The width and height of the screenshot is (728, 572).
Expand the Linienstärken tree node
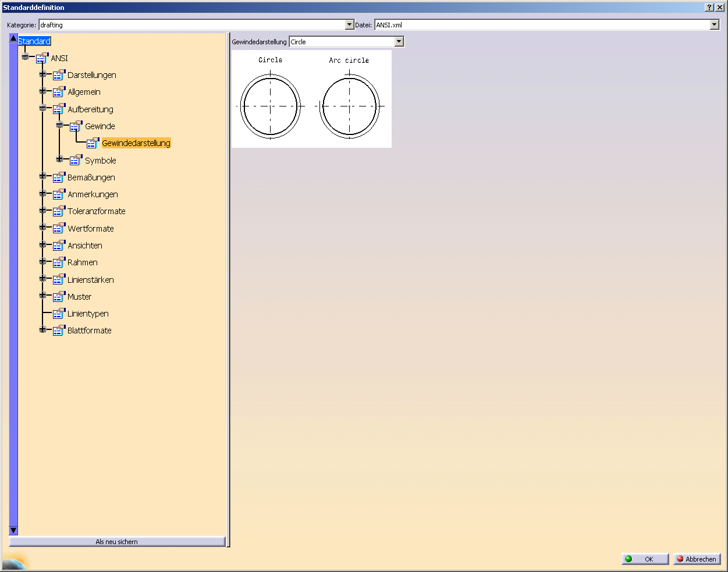42,278
